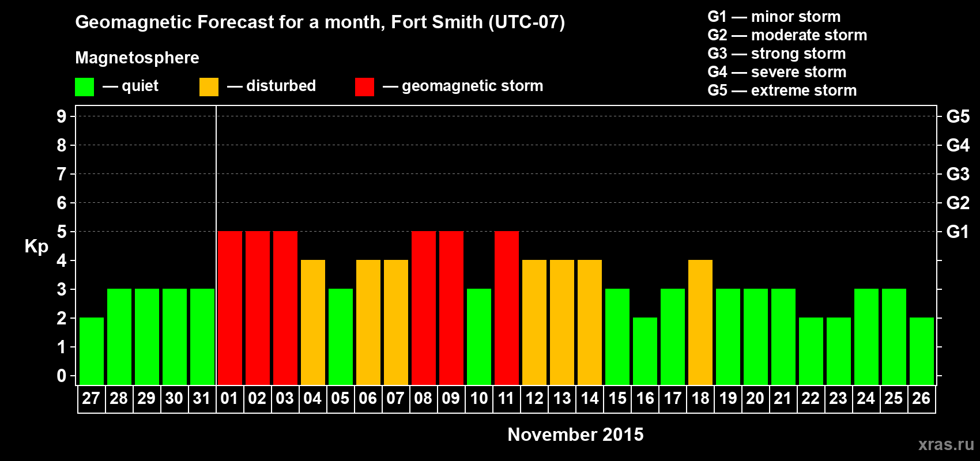Click the Kp value 0 axis label
This screenshot has width=980, height=461.
[x=62, y=376]
